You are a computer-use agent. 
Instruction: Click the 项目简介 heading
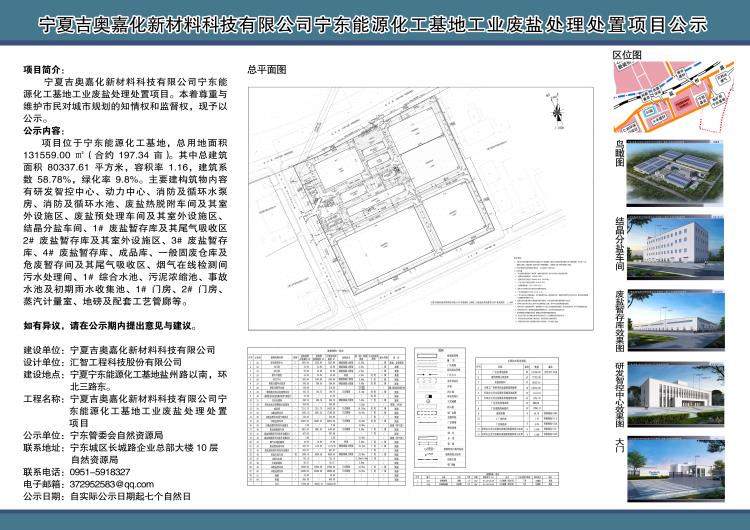click(x=44, y=70)
